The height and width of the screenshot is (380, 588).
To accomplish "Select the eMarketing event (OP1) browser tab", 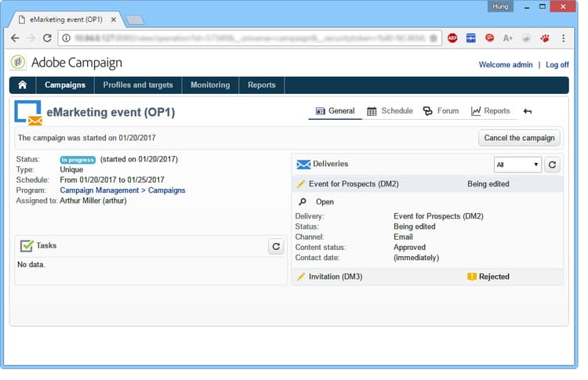I will point(66,20).
